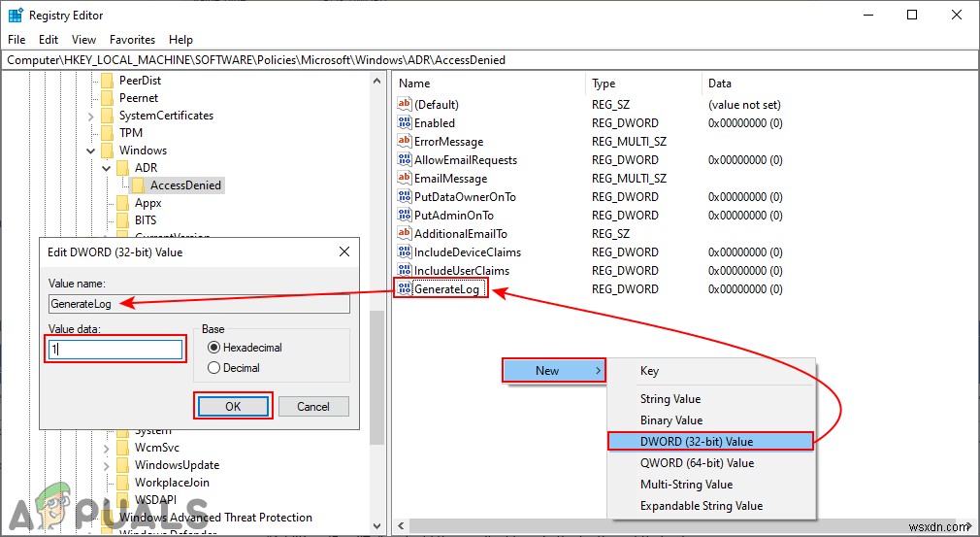
Task: Click the TPM folder icon
Action: [x=108, y=132]
